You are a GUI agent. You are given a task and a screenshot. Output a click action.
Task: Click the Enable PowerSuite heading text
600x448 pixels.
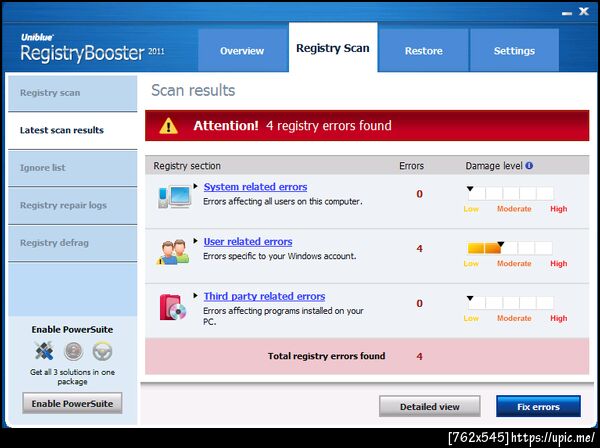click(72, 329)
